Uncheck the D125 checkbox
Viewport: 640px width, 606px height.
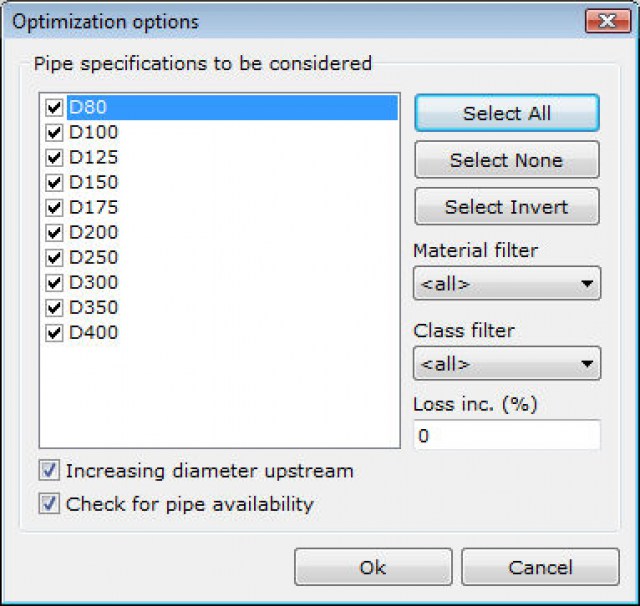pyautogui.click(x=54, y=157)
